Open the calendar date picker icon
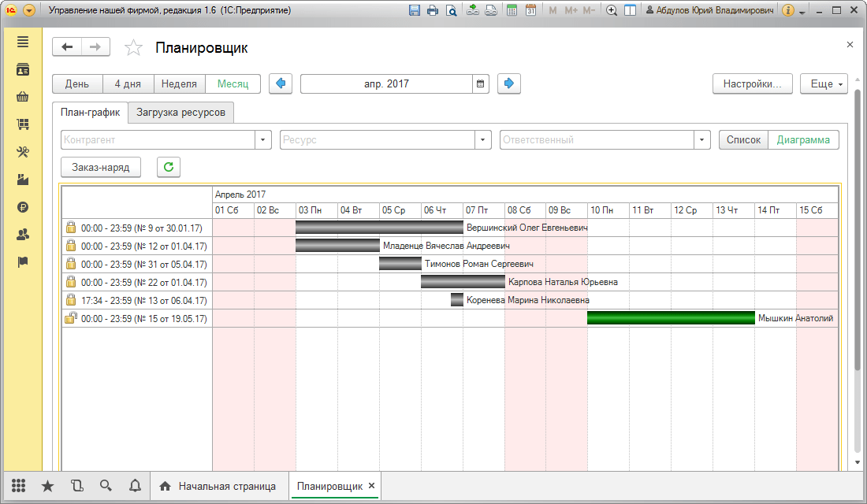Image resolution: width=867 pixels, height=504 pixels. tap(481, 84)
